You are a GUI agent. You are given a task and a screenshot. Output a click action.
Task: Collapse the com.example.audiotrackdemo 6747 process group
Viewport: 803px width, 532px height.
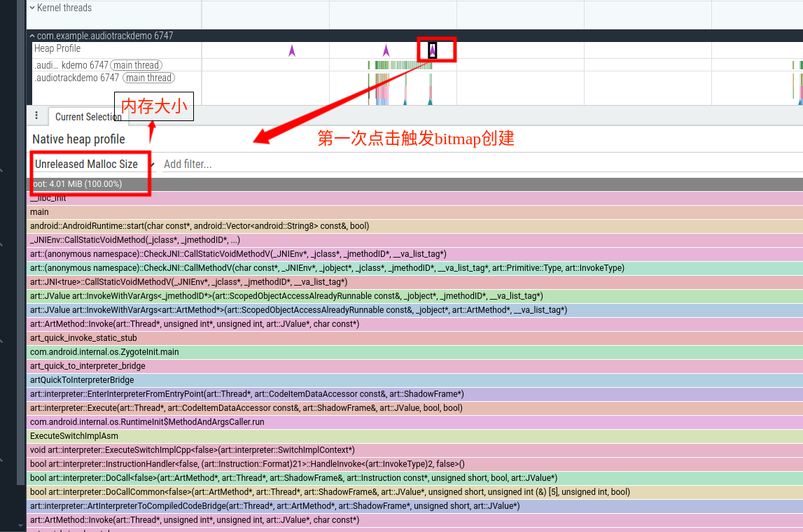pyautogui.click(x=32, y=36)
